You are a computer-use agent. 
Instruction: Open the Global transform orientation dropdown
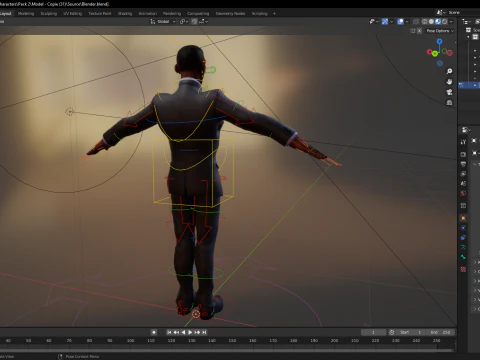point(162,22)
